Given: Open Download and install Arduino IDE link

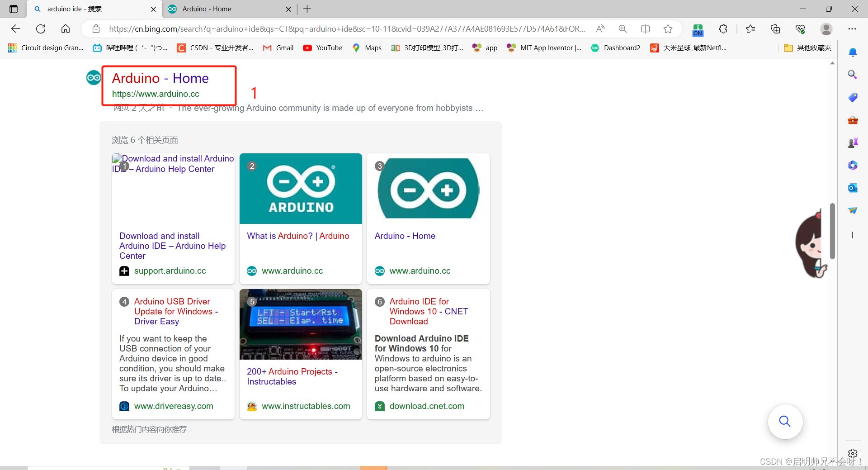Looking at the screenshot, I should coord(172,246).
